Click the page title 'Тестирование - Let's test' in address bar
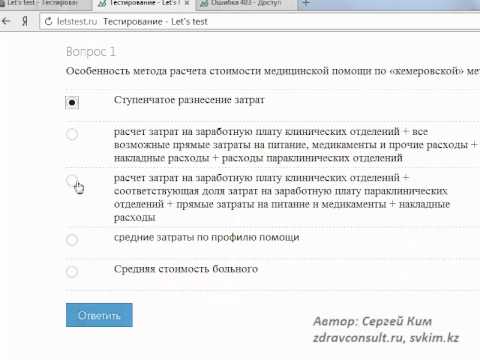The width and height of the screenshot is (480, 360). click(155, 22)
